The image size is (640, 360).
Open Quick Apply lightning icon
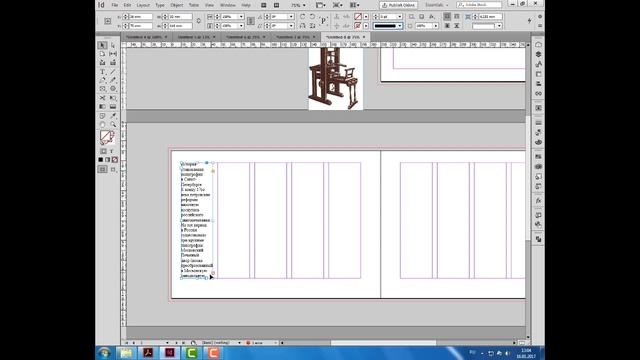[530, 21]
